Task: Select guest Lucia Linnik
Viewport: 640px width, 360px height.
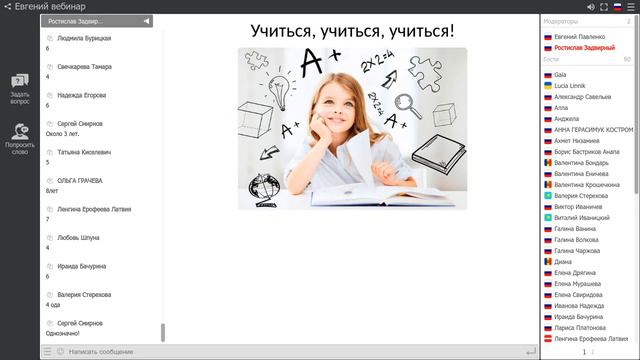Action: pos(570,86)
